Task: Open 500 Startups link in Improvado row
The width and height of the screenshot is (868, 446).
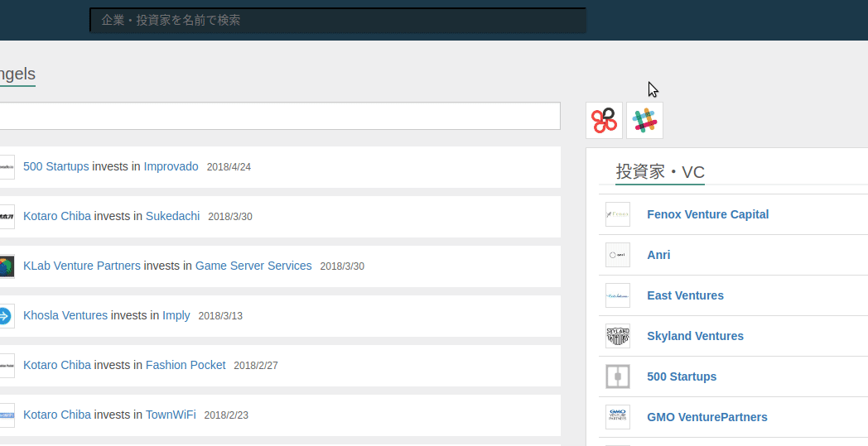Action: pos(56,166)
